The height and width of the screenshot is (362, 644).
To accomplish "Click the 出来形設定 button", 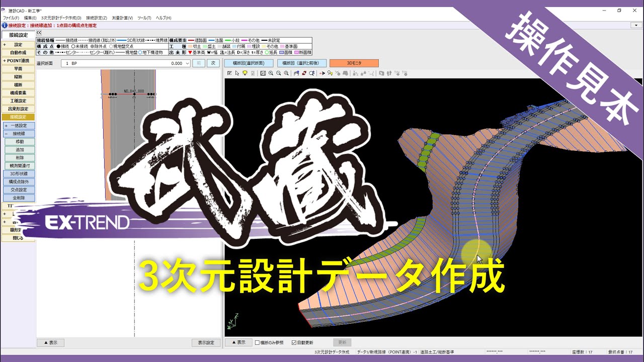I will click(18, 109).
